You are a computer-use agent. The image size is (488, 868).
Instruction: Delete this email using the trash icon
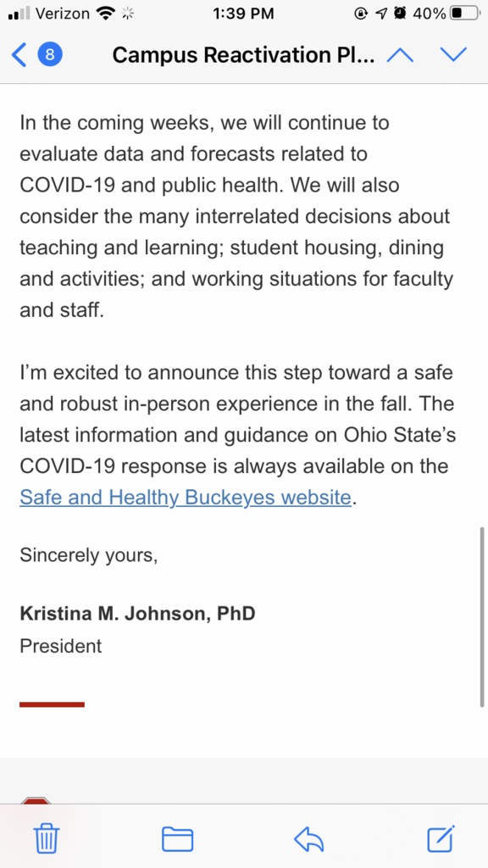click(47, 838)
